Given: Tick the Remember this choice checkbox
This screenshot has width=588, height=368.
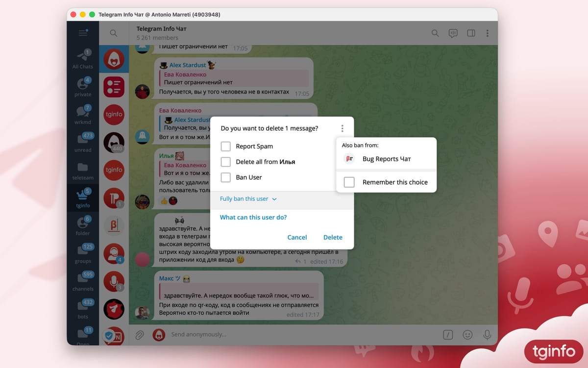Looking at the screenshot, I should [x=349, y=182].
